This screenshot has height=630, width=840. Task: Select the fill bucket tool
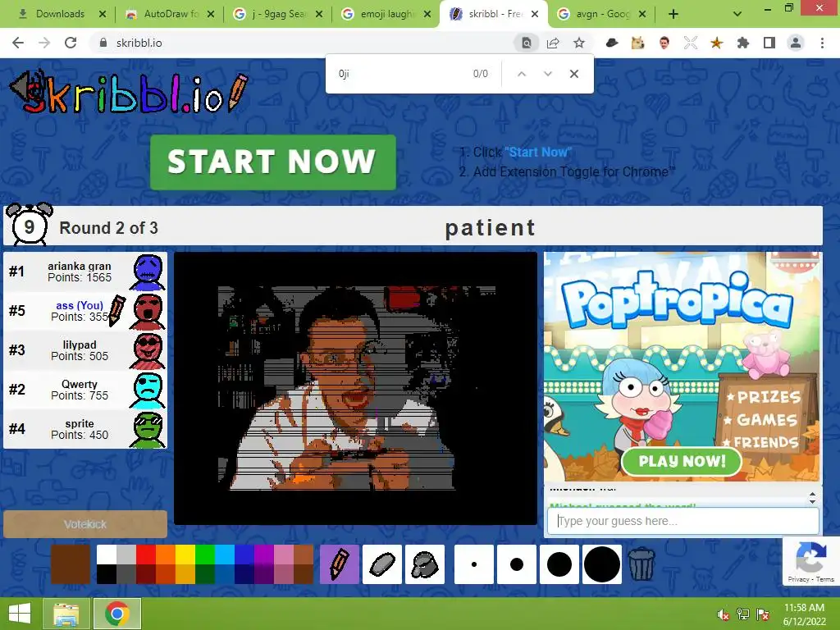(425, 564)
